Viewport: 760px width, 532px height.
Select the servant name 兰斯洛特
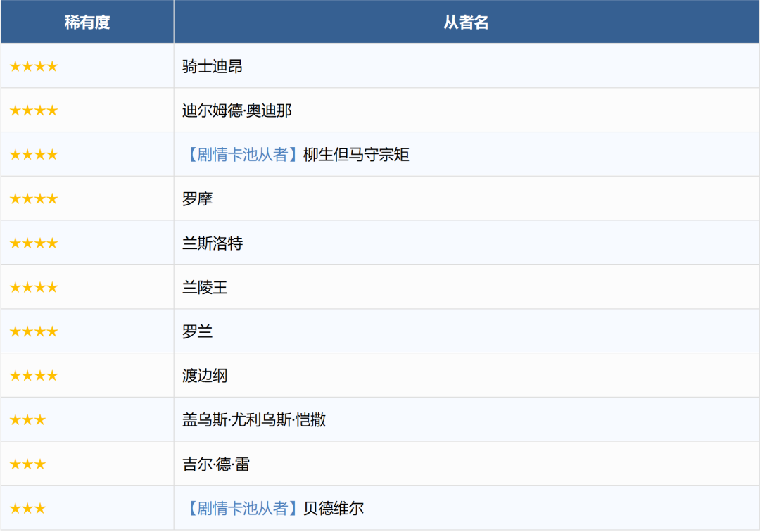click(213, 243)
